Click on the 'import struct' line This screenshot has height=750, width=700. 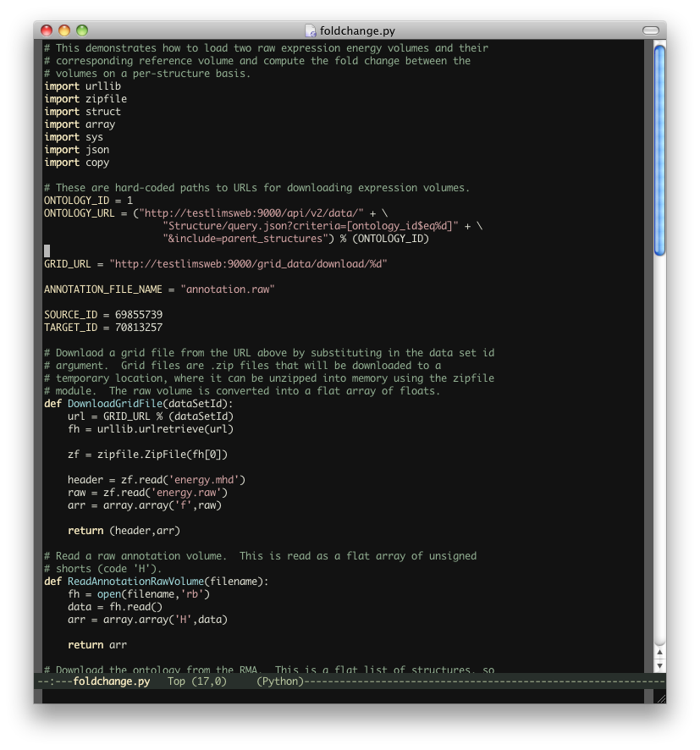82,112
